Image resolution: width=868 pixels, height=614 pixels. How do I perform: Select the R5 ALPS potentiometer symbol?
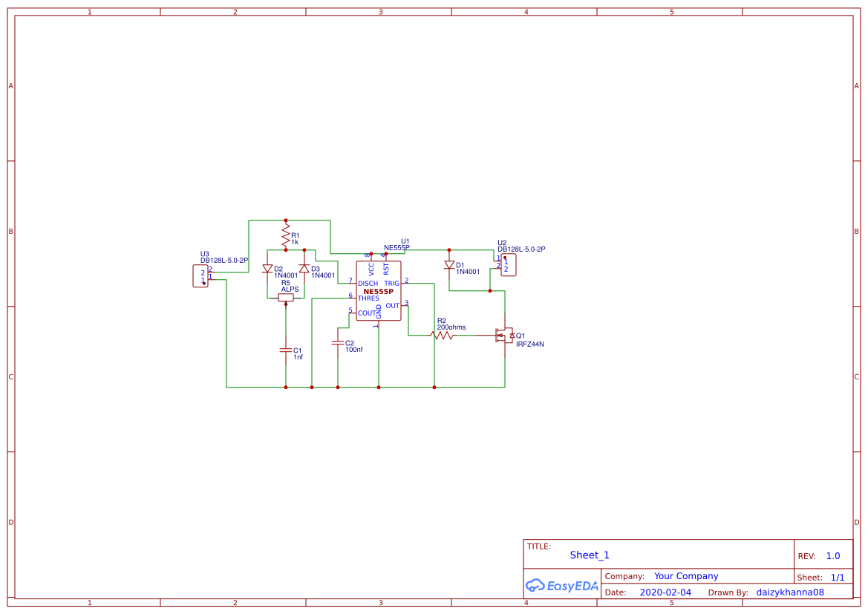[x=286, y=296]
